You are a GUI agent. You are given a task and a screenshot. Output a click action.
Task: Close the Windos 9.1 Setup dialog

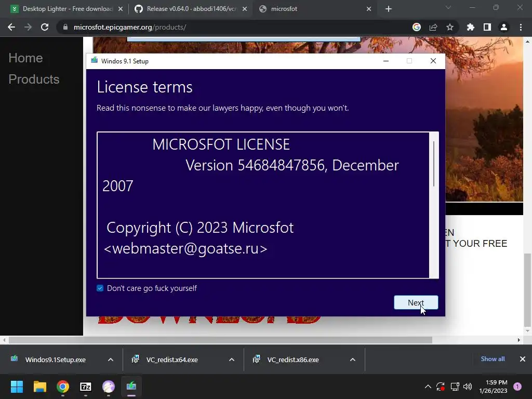(433, 61)
